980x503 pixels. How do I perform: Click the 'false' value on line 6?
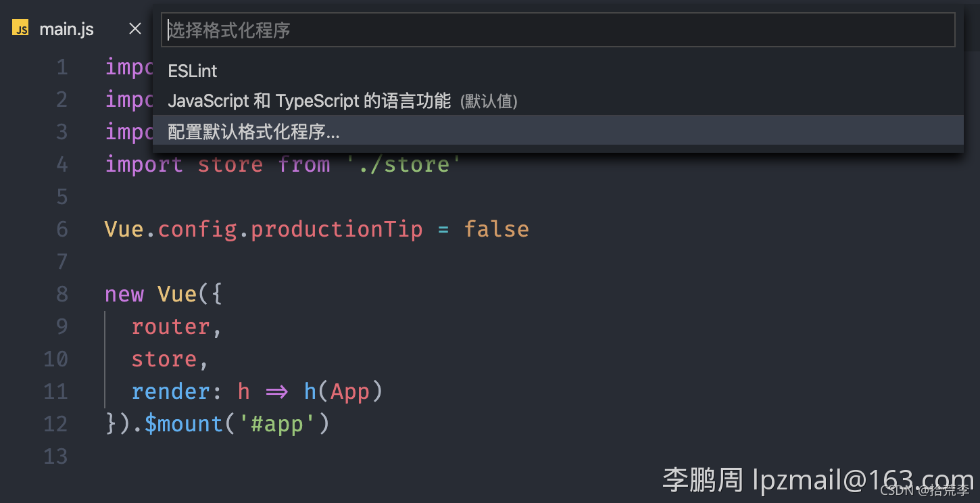point(497,229)
